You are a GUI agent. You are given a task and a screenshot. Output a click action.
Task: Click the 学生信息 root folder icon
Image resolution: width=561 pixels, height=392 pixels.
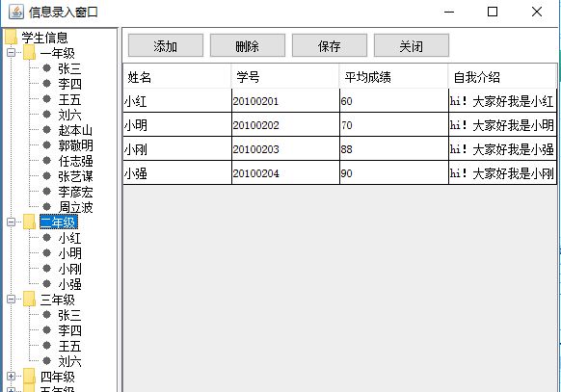(12, 38)
